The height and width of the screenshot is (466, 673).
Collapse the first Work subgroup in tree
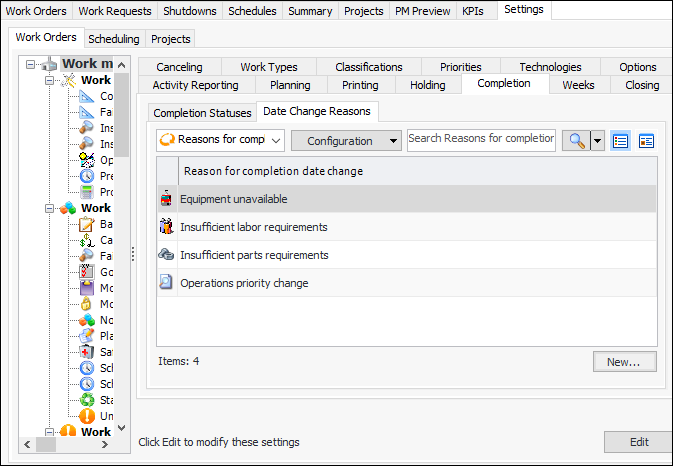(x=48, y=80)
